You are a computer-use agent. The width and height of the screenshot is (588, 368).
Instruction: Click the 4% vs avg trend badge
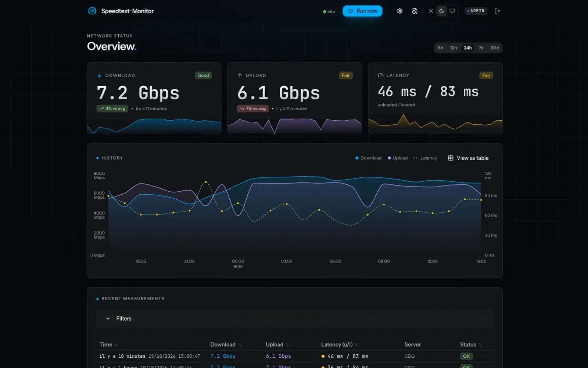(112, 109)
